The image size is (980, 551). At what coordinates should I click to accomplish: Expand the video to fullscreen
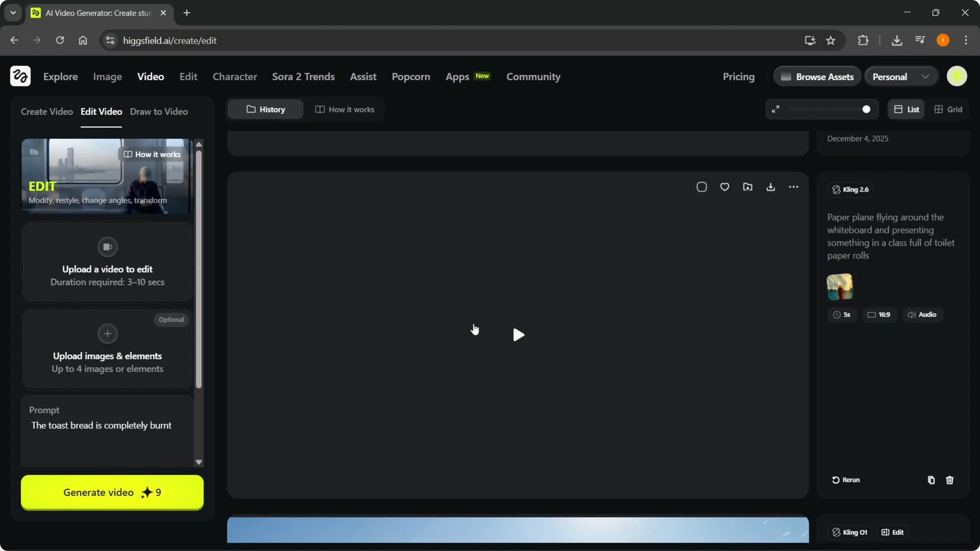[x=776, y=109]
